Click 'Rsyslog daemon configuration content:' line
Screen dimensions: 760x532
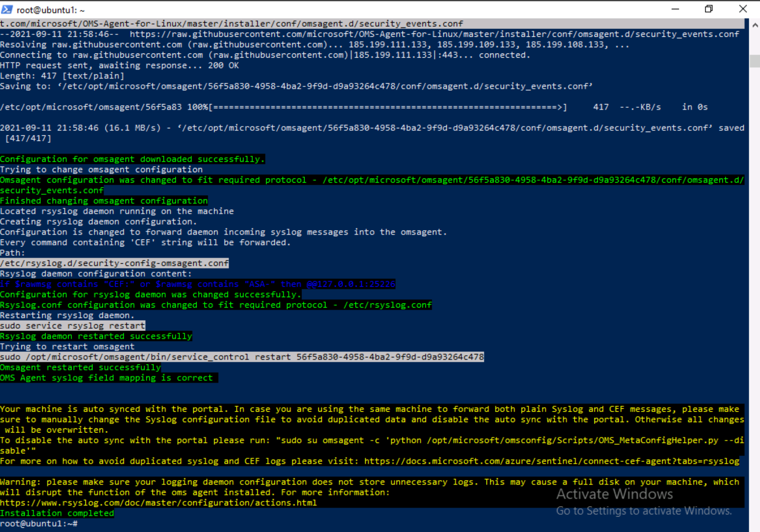click(96, 273)
